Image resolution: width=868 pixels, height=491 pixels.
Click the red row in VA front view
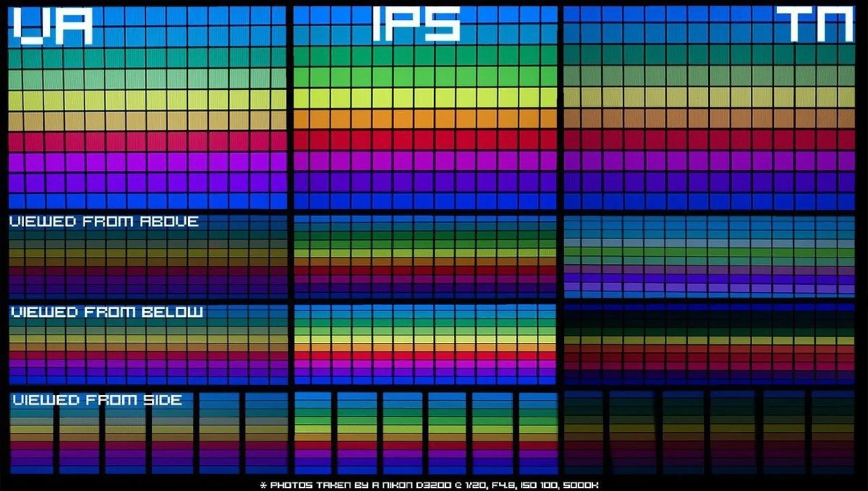(147, 141)
